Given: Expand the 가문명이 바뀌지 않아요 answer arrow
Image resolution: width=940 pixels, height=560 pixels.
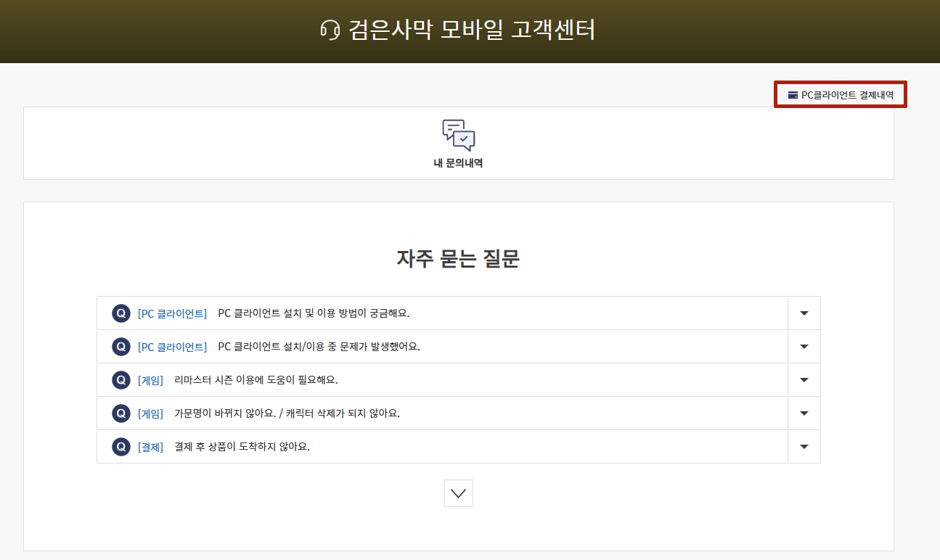Looking at the screenshot, I should [804, 413].
